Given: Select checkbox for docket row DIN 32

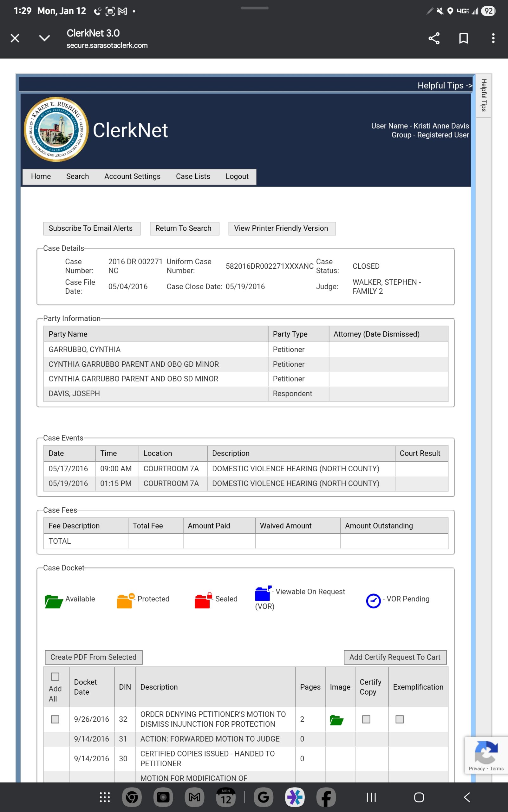Looking at the screenshot, I should click(55, 719).
